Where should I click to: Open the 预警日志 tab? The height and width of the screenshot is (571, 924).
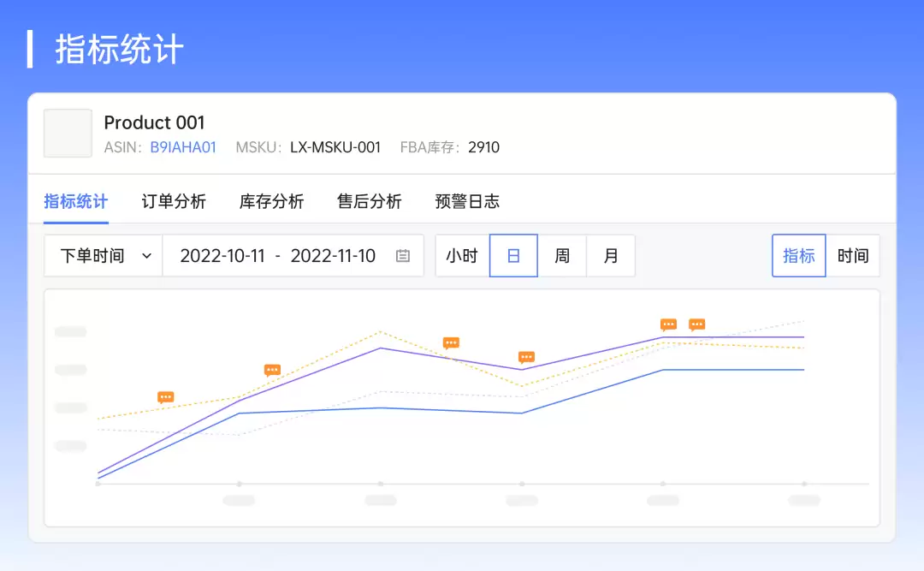467,202
